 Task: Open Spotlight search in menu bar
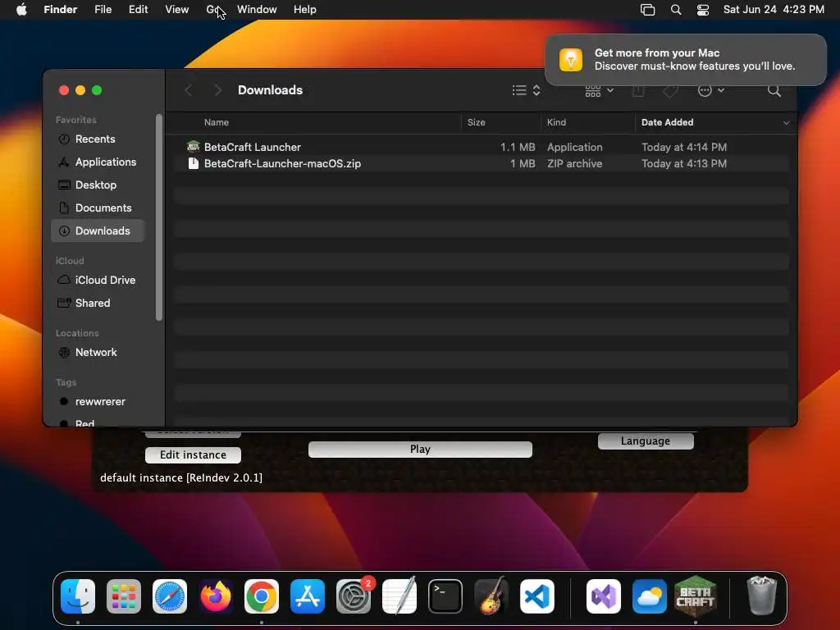coord(676,10)
